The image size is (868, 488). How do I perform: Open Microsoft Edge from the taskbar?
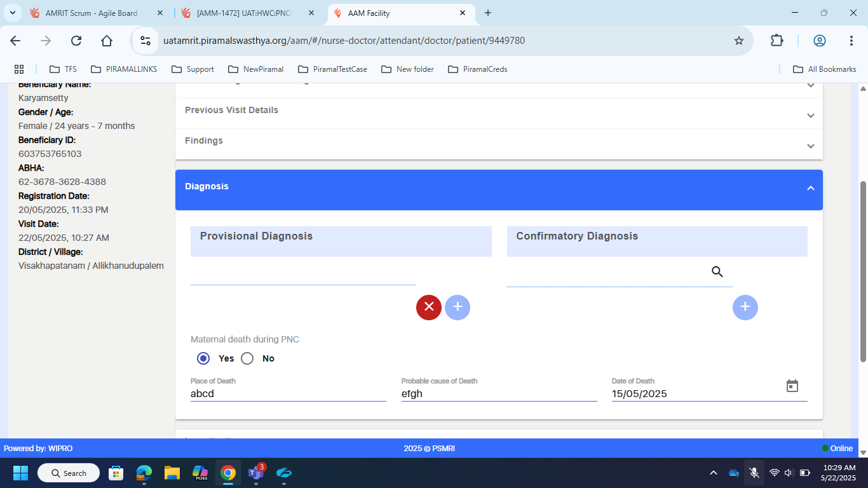[144, 473]
